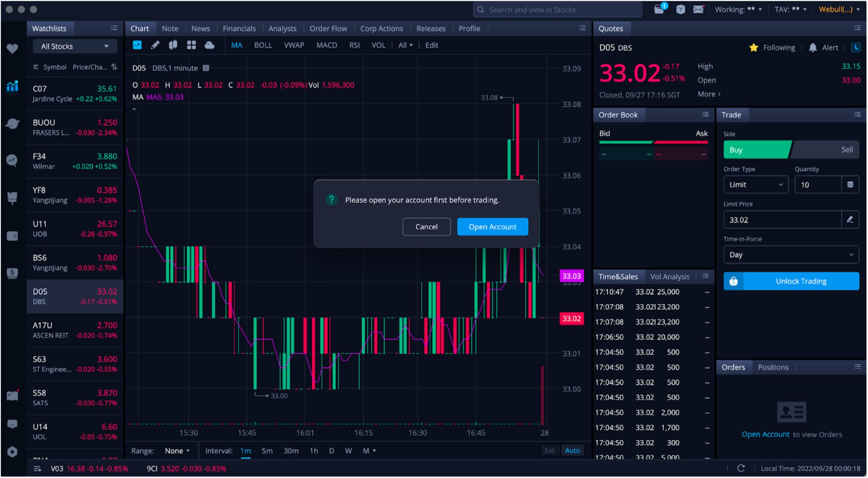Screen dimensions: 868x478
Task: Click the clock icon in Quotes header
Action: pos(856,47)
